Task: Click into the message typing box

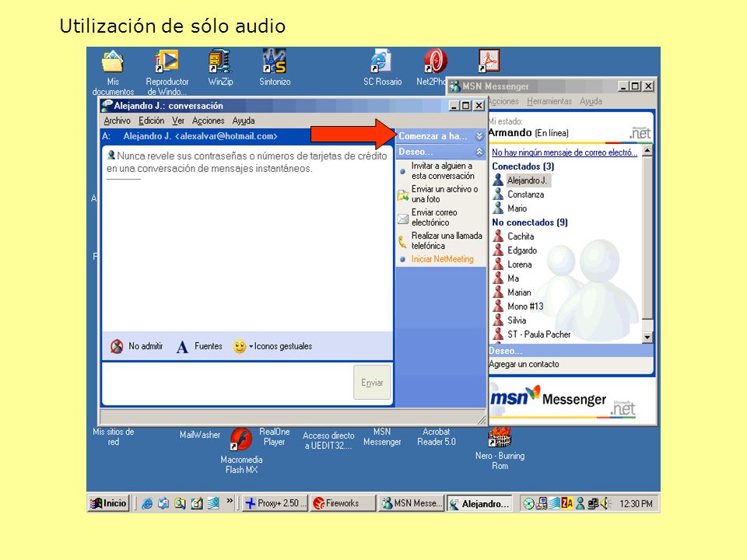Action: [x=228, y=383]
